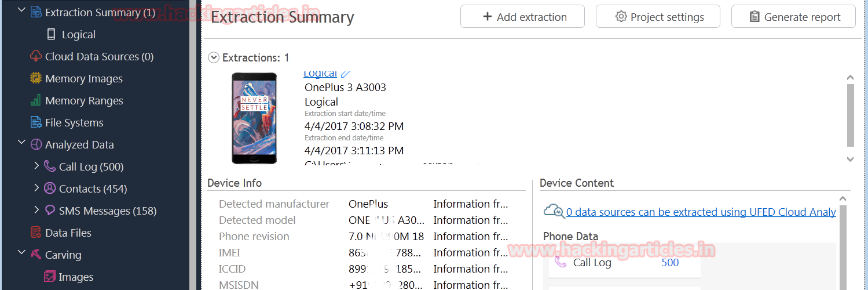This screenshot has height=290, width=868.
Task: Expand the Contacts (454) tree node
Action: pyautogui.click(x=36, y=188)
